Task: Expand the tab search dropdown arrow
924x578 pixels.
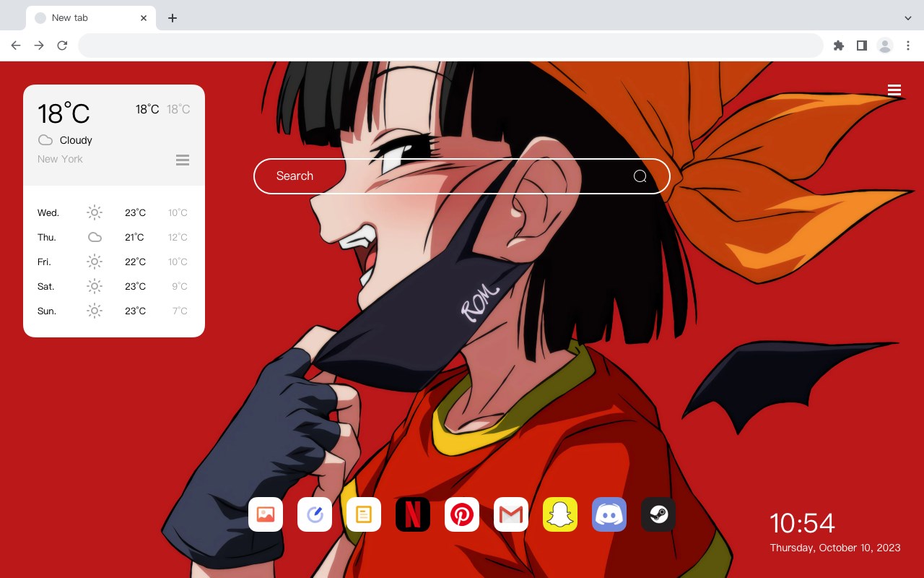Action: pyautogui.click(x=908, y=18)
